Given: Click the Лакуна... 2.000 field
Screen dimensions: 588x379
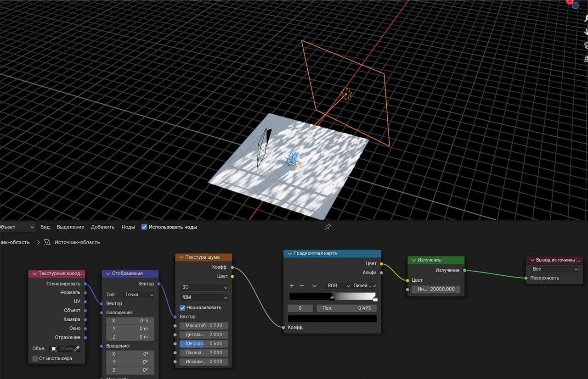Looking at the screenshot, I should pos(204,353).
